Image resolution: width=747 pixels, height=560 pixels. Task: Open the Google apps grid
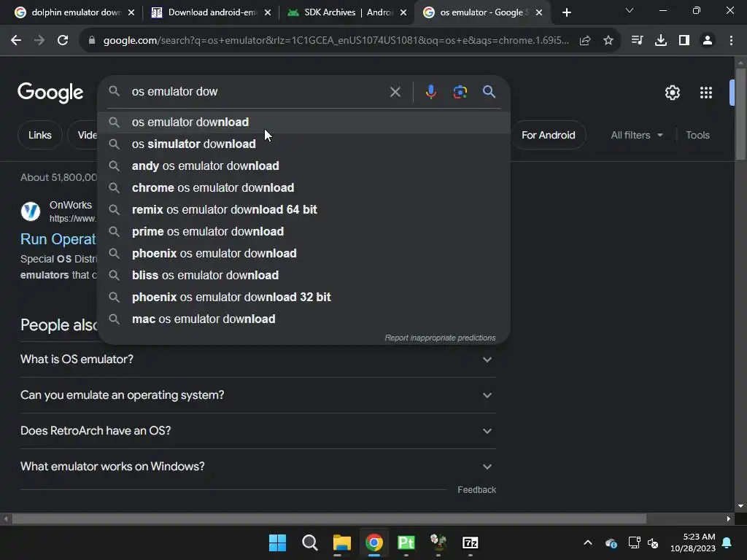click(x=706, y=93)
